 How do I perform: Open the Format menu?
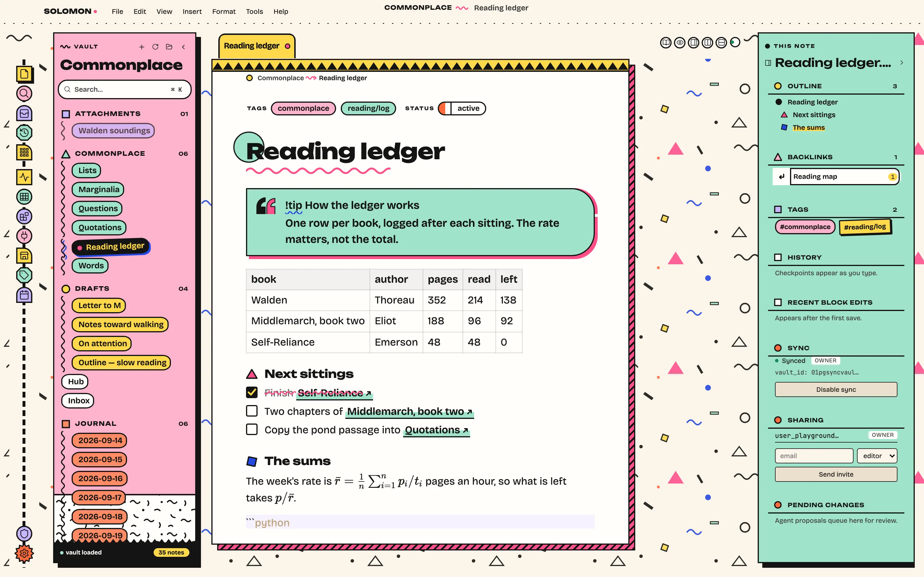(x=224, y=12)
